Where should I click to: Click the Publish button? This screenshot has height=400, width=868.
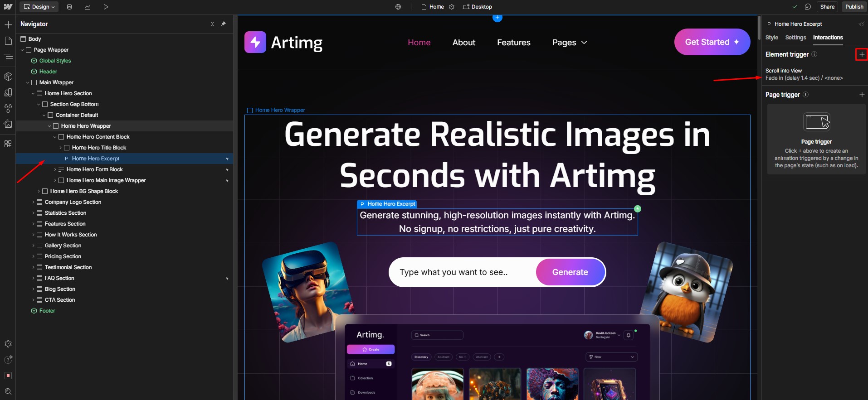click(x=854, y=7)
